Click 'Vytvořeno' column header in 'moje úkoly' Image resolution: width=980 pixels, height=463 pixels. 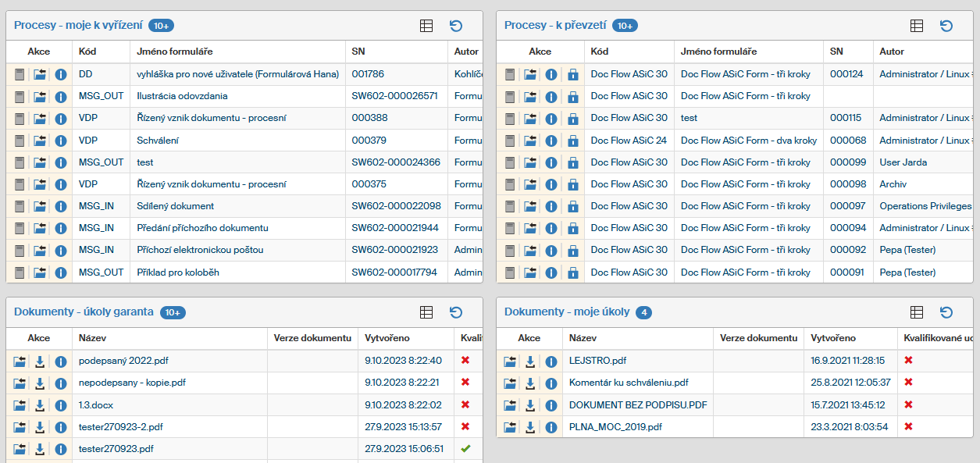point(833,338)
